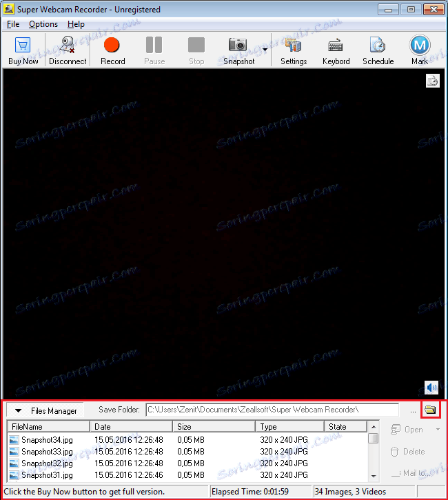Viewport: 448px width, 500px height.
Task: Click the app icon in the title bar
Action: [8, 9]
